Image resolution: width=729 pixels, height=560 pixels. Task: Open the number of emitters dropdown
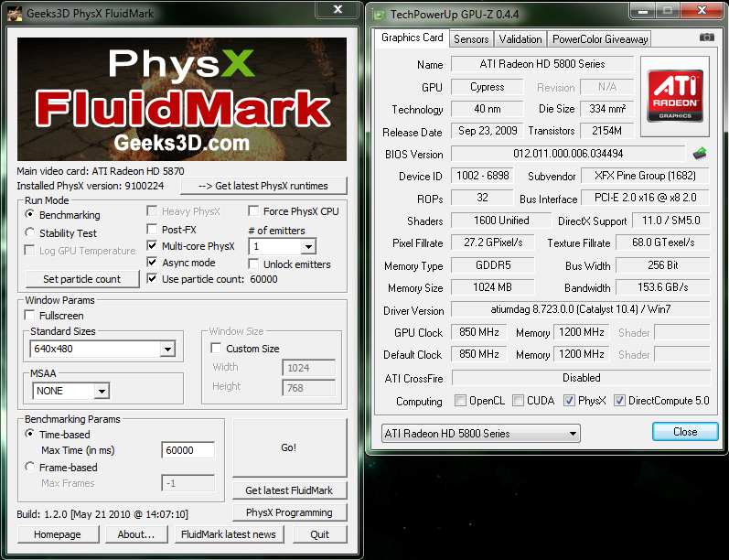pyautogui.click(x=308, y=246)
